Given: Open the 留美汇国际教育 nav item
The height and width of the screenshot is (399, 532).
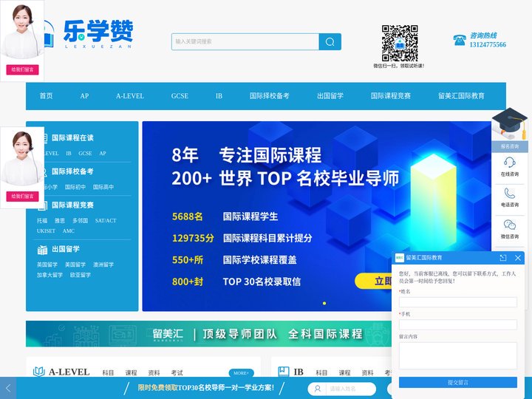Looking at the screenshot, I should pyautogui.click(x=461, y=96).
